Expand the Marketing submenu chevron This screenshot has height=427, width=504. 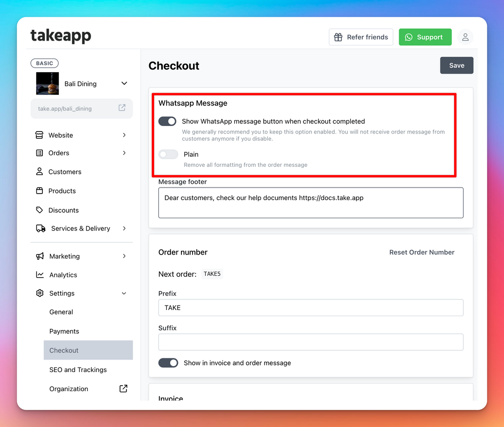point(124,256)
